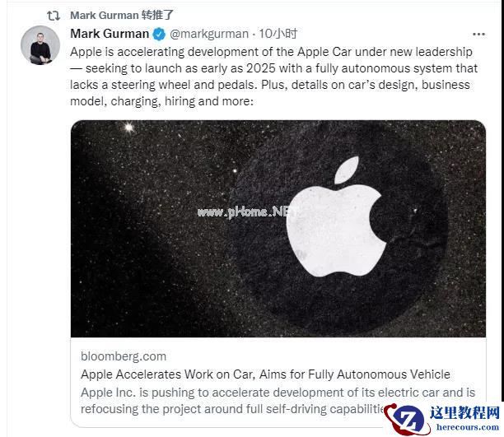Open the @markgurman handle link
Image resolution: width=504 pixels, height=437 pixels.
209,34
